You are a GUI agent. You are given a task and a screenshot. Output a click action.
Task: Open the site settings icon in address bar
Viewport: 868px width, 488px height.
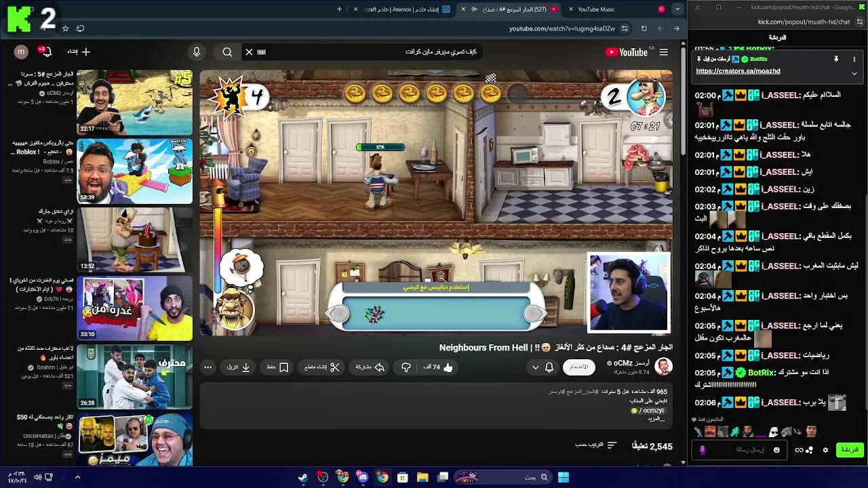pyautogui.click(x=625, y=28)
